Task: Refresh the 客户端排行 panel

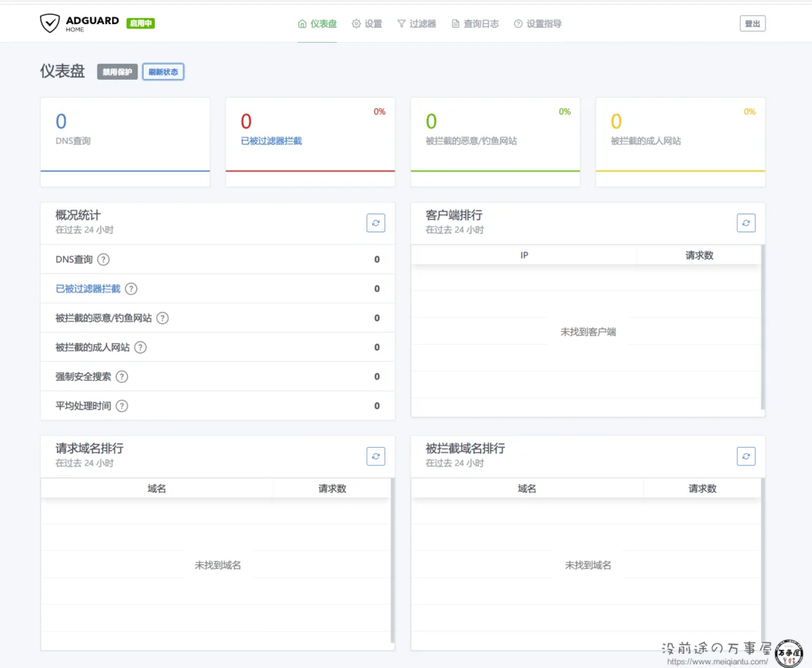Action: tap(746, 222)
